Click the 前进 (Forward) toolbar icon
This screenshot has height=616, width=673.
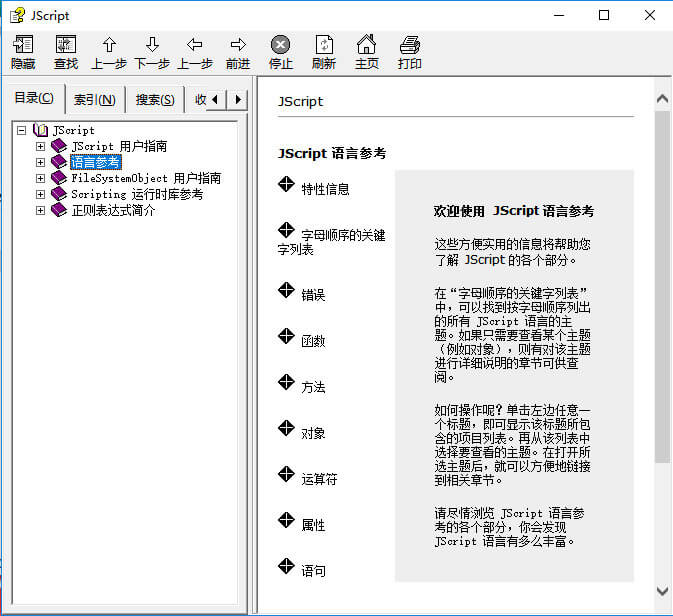pos(238,45)
